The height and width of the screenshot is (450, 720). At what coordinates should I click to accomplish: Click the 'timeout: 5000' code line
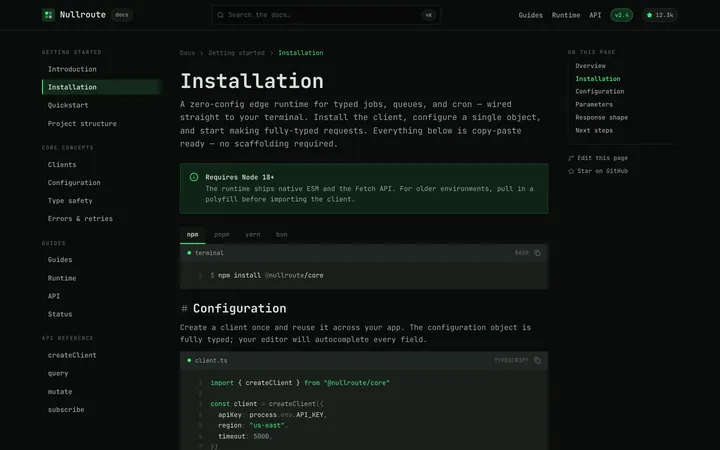coord(245,437)
